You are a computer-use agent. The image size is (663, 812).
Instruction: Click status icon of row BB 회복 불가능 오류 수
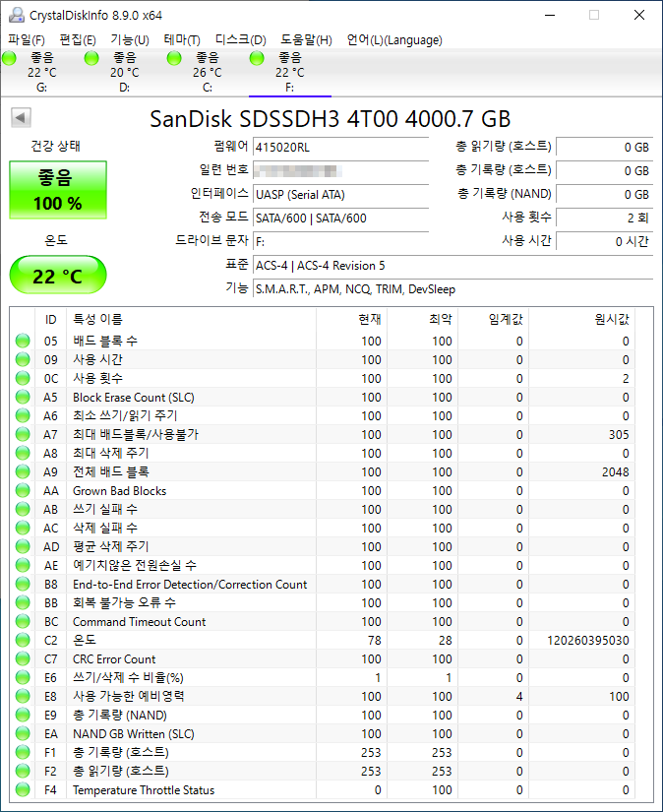[23, 602]
